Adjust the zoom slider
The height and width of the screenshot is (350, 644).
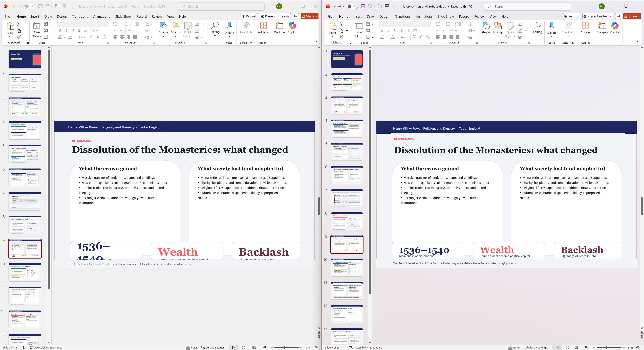point(284,347)
